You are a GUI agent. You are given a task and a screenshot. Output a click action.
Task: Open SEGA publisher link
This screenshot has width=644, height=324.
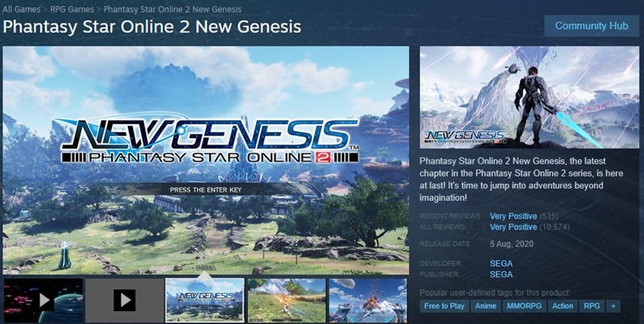pyautogui.click(x=501, y=274)
